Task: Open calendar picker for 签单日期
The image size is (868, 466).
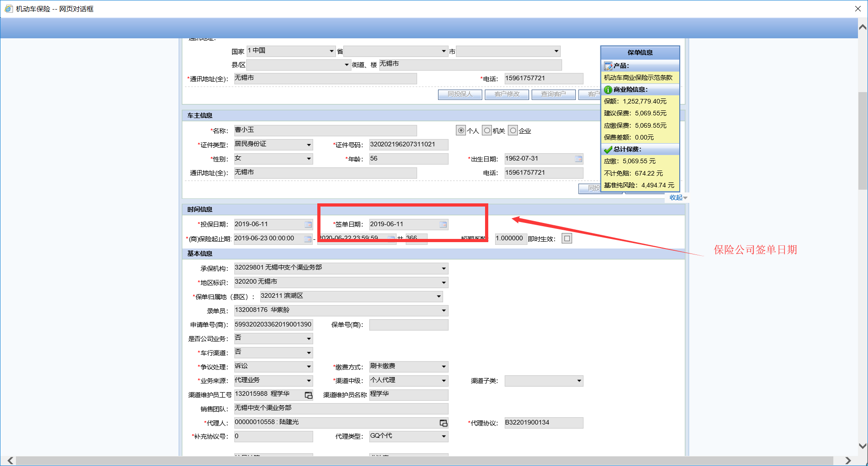Action: tap(443, 224)
